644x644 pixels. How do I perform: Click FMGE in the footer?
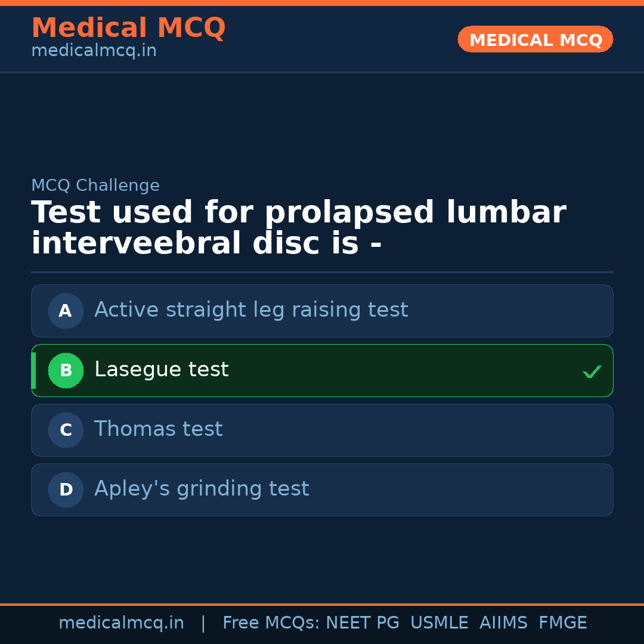[562, 623]
